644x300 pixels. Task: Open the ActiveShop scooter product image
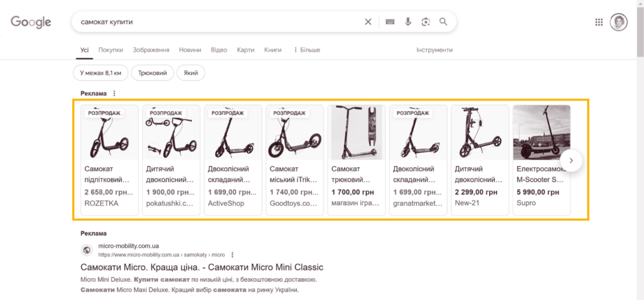coord(233,132)
